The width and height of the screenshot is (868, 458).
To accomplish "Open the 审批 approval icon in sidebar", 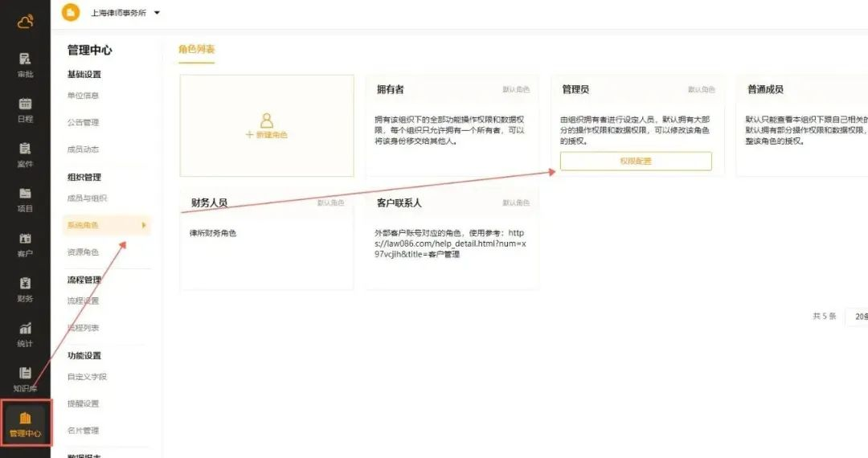I will click(25, 63).
